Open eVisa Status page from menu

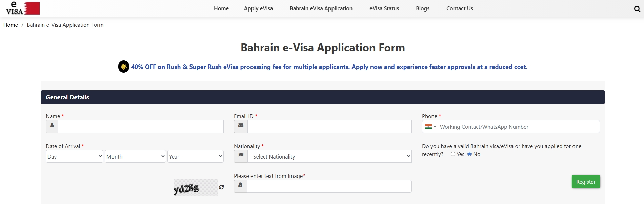coord(384,8)
